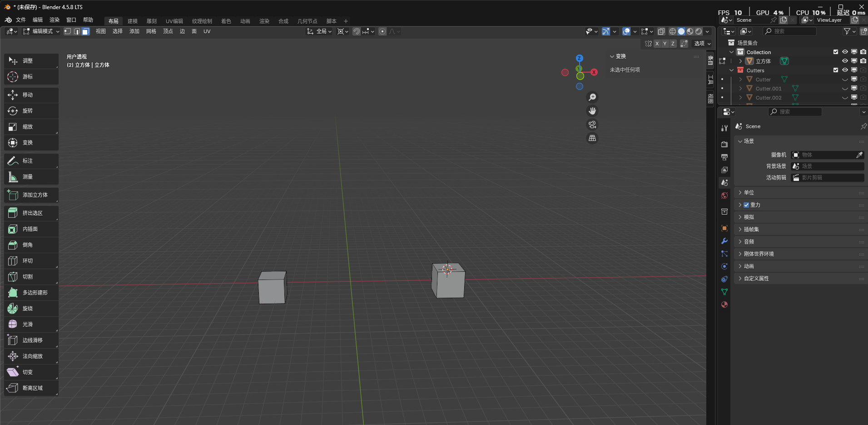Toggle camera view icon in viewport
The height and width of the screenshot is (425, 868).
[x=592, y=125]
